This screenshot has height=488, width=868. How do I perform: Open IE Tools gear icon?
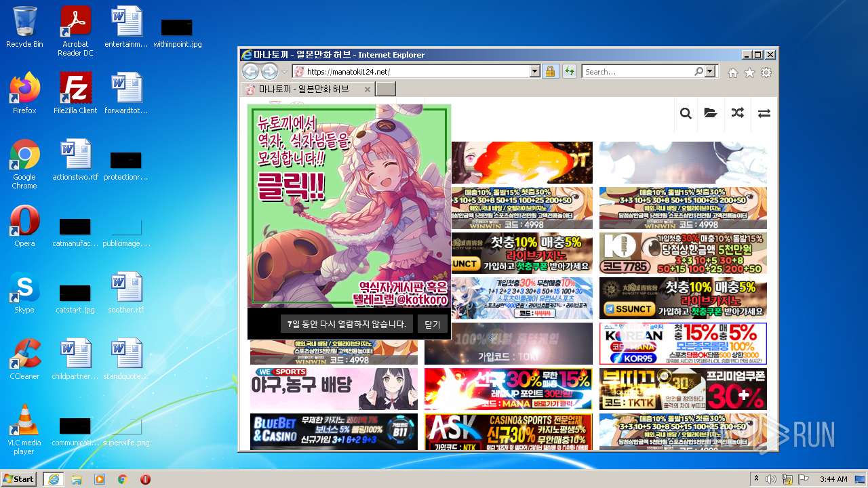tap(766, 73)
